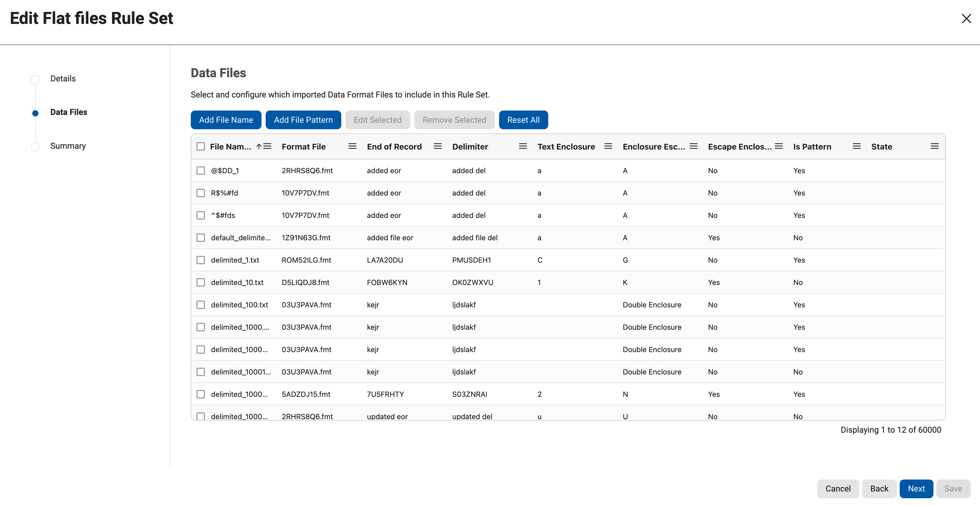Select the @$DD_1 row checkbox
Screen dimensions: 980x505
pos(200,171)
